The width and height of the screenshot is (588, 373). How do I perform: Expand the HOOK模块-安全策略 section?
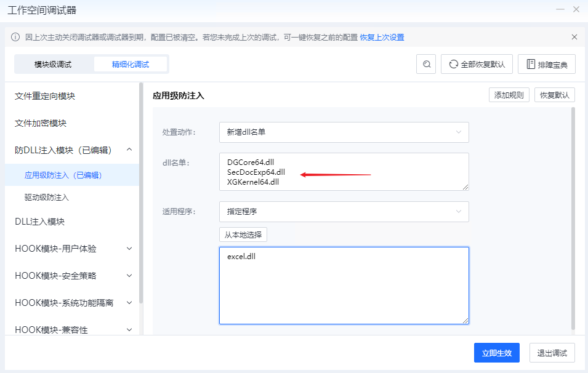pos(129,276)
